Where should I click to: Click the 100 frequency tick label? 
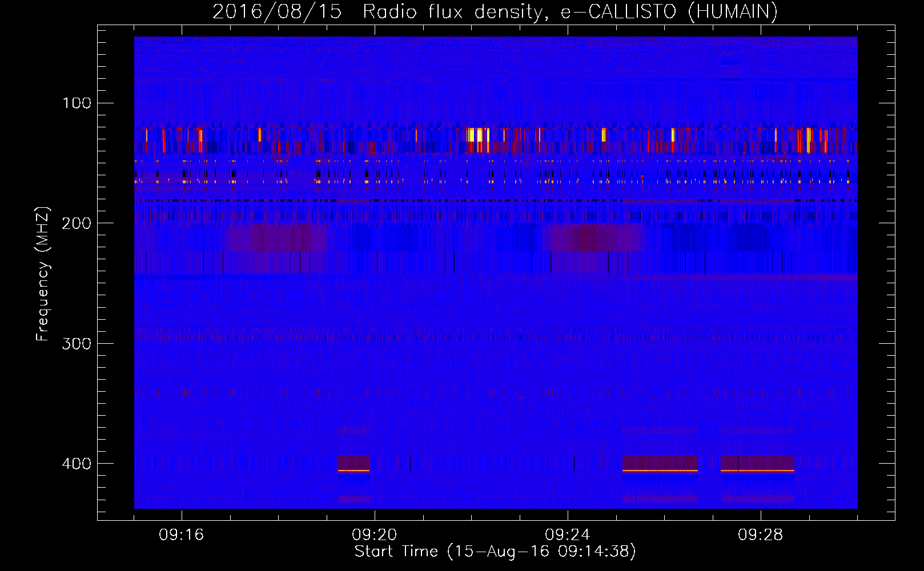point(77,103)
